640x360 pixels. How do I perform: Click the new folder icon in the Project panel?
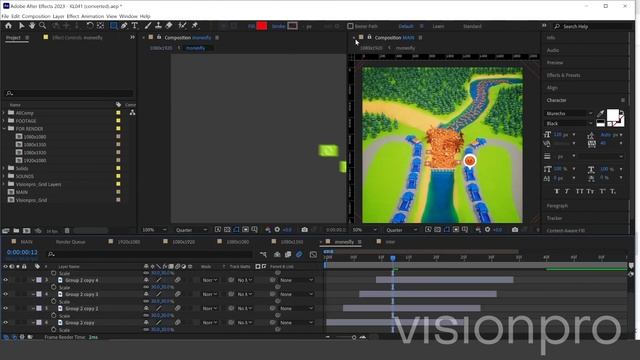pyautogui.click(x=16, y=231)
